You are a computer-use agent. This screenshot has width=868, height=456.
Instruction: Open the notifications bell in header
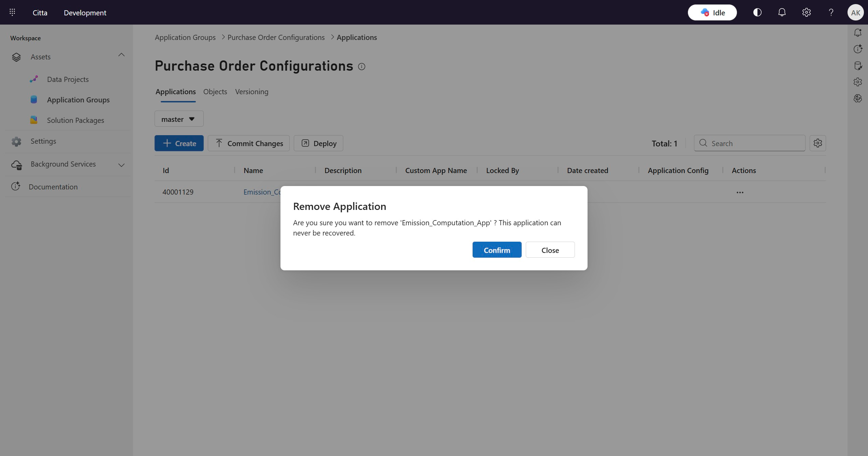click(782, 12)
